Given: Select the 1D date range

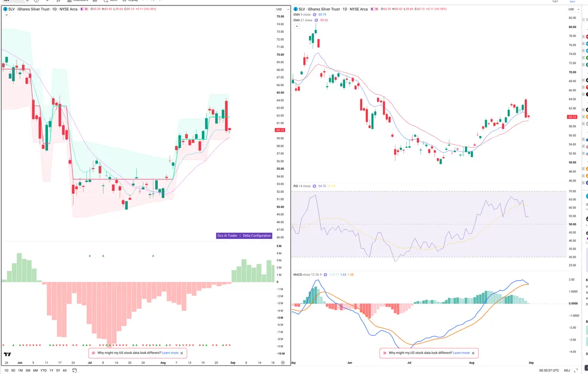Looking at the screenshot, I should tap(6, 371).
